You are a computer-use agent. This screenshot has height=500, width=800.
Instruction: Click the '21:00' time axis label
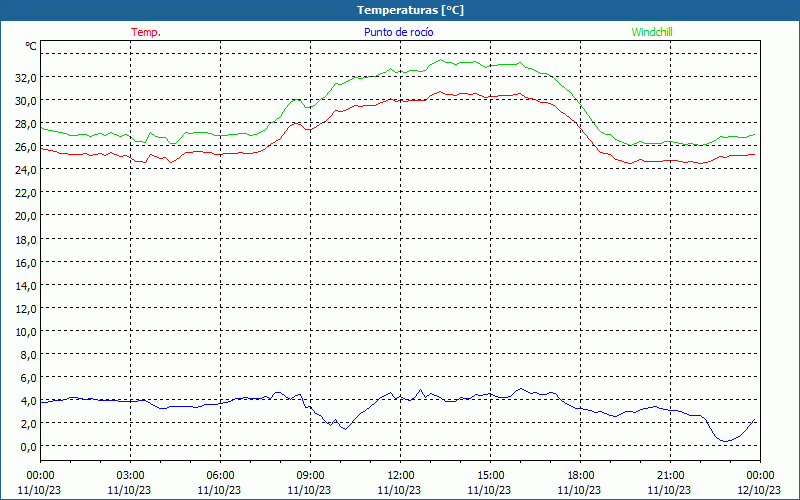point(670,476)
